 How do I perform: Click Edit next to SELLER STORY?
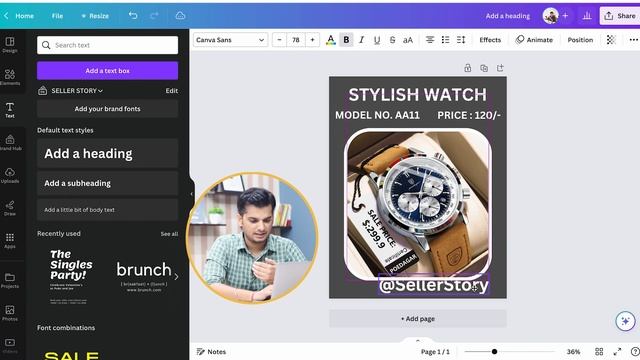pos(171,91)
